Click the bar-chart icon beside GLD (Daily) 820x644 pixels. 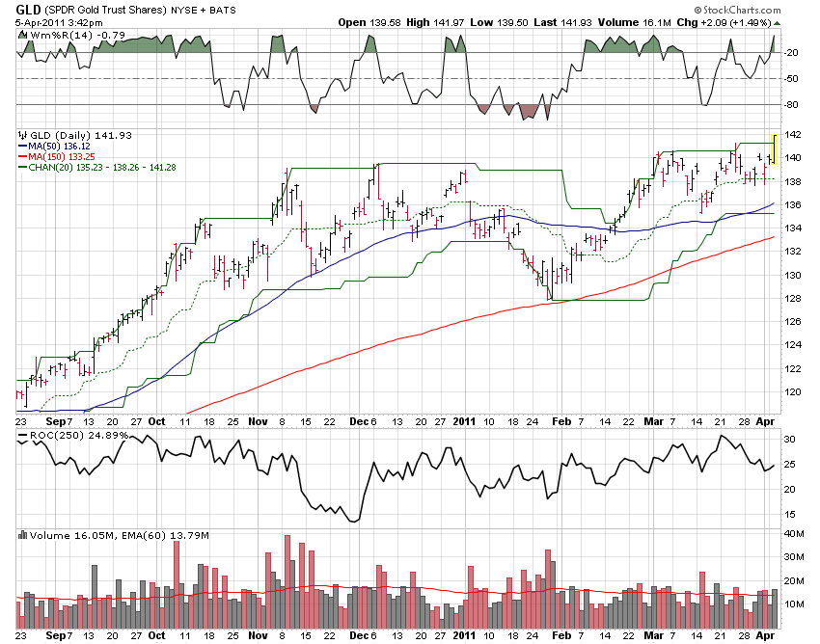click(x=23, y=135)
